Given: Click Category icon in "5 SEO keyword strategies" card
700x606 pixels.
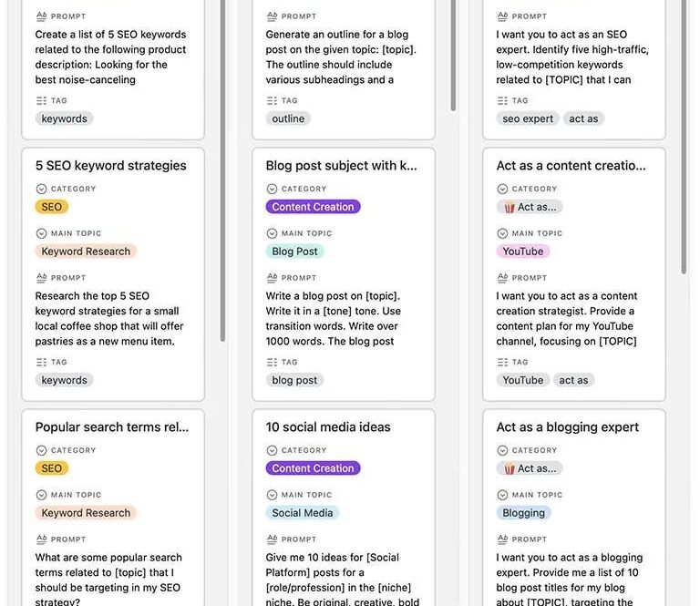Looking at the screenshot, I should point(41,190).
